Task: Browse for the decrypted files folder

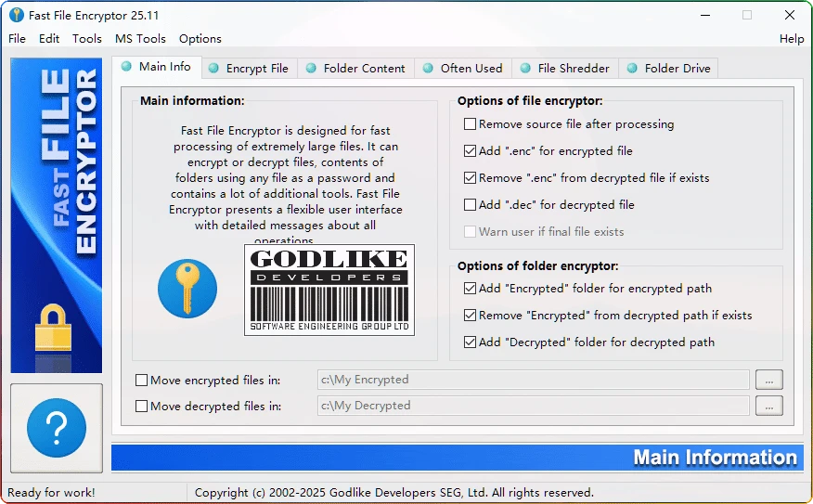Action: tap(769, 406)
